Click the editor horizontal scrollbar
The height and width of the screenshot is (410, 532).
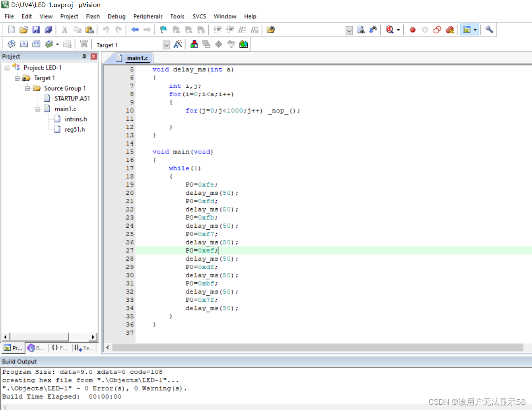pos(317,347)
